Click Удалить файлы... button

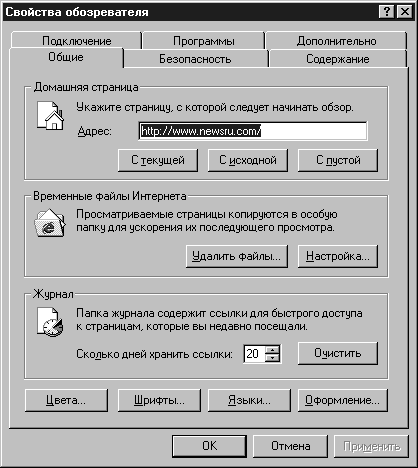tap(237, 256)
